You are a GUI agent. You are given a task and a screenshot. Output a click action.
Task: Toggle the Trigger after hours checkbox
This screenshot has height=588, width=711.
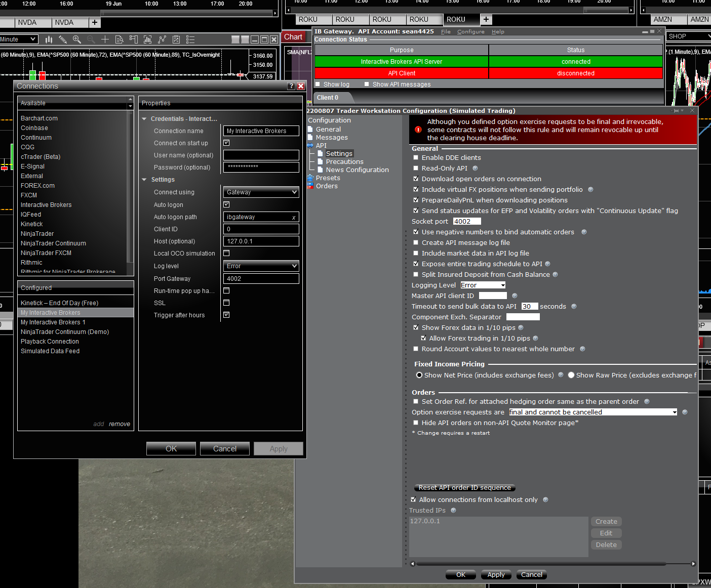point(226,315)
